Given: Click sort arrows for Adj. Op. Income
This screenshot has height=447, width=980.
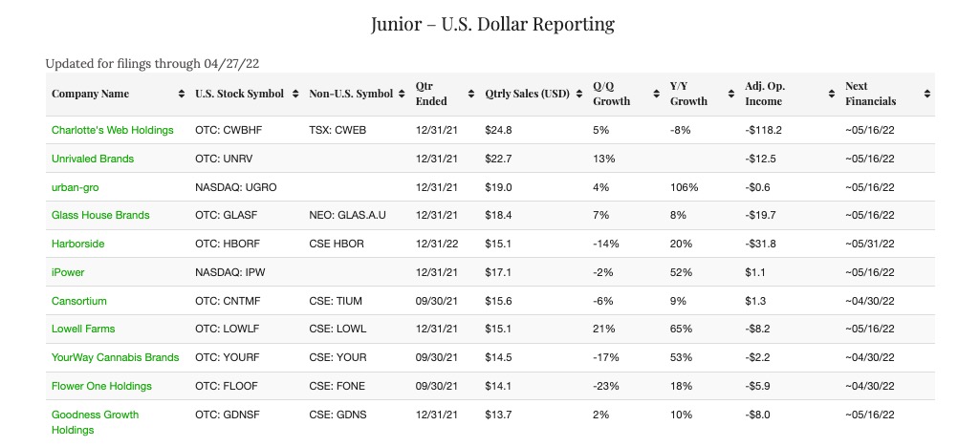Looking at the screenshot, I should 830,94.
